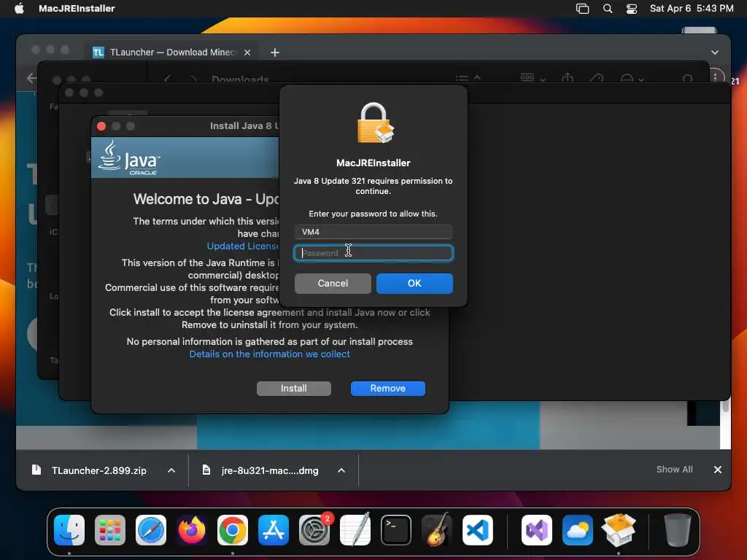The width and height of the screenshot is (747, 560).
Task: Open System Settings from the Dock
Action: [314, 530]
